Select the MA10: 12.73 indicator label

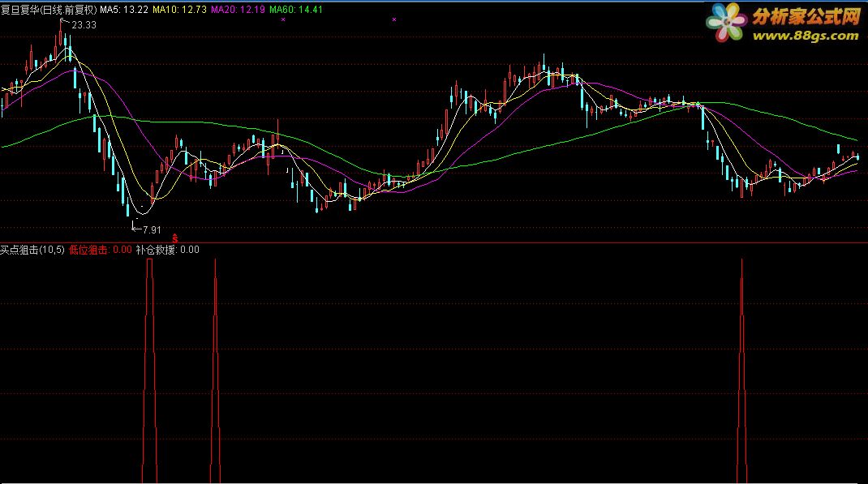(x=179, y=10)
